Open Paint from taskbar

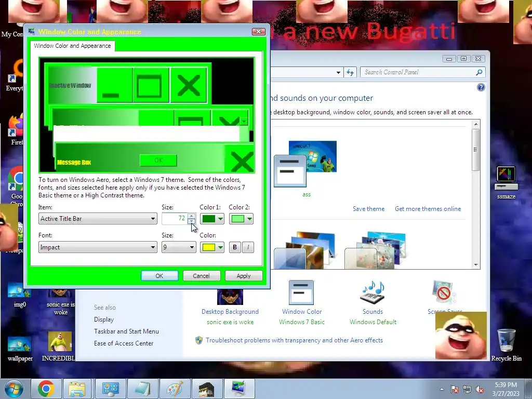tap(175, 389)
